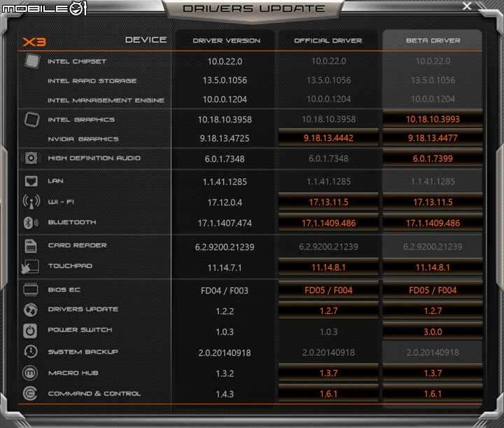Viewport: 504px width, 428px height.
Task: Click the Macro Hub icon
Action: pos(30,373)
